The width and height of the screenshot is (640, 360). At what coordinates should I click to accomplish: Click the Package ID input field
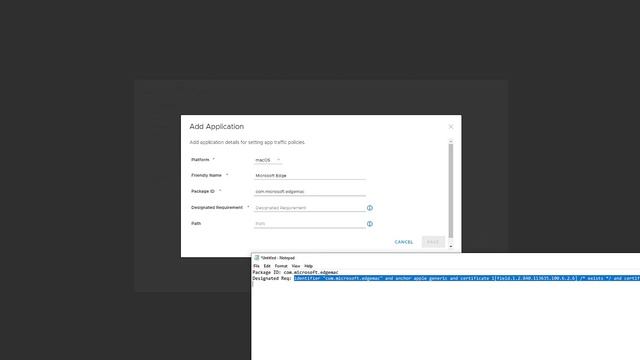[309, 191]
